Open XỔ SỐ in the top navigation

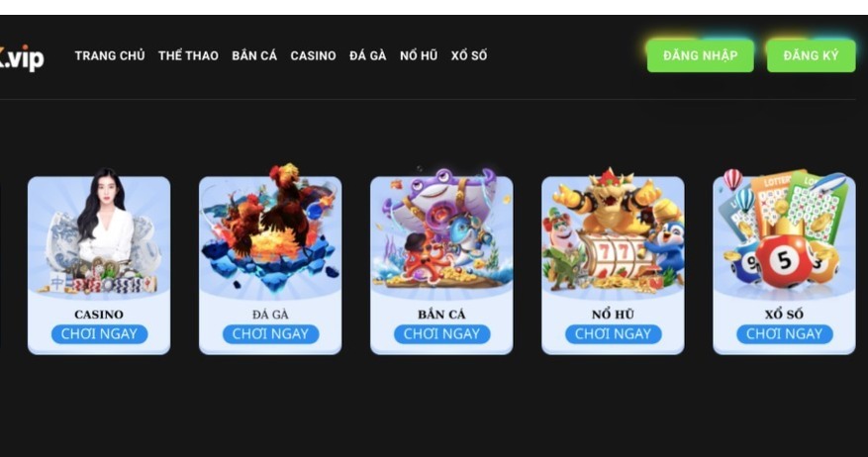click(x=469, y=55)
